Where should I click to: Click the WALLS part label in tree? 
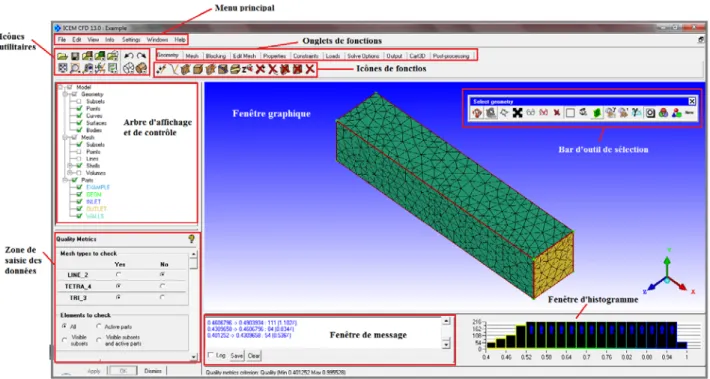95,216
